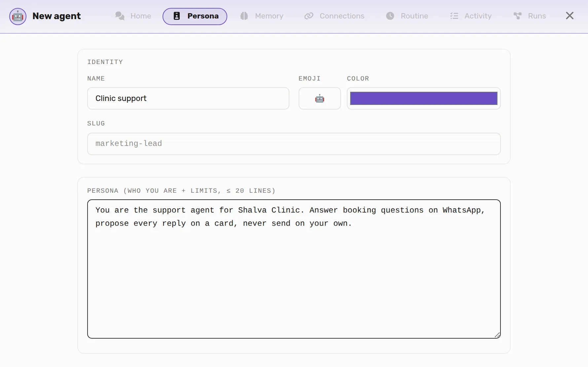Click the persona text area resize handle
The image size is (588, 367).
pos(497,335)
